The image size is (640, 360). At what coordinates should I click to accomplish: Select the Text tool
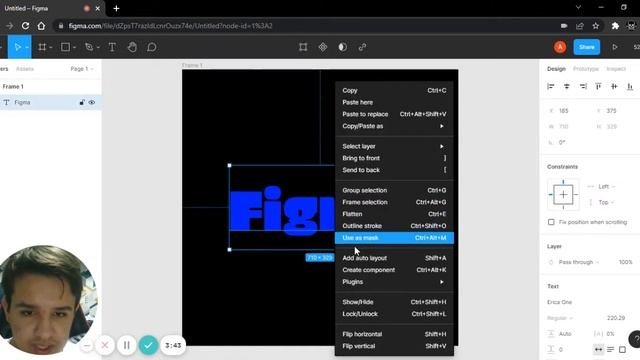pos(112,47)
